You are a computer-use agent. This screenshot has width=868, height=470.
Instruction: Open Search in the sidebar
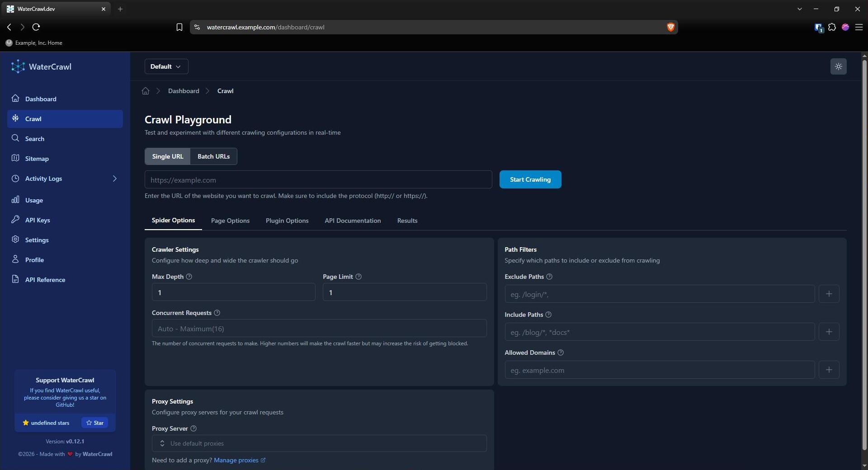coord(65,139)
